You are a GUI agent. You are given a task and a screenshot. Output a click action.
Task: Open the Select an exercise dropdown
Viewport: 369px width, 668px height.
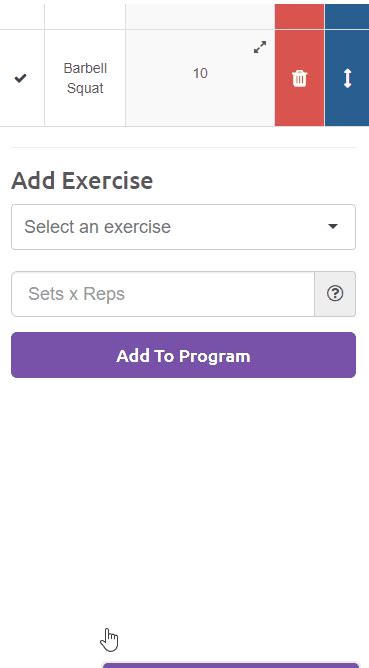pyautogui.click(x=183, y=227)
